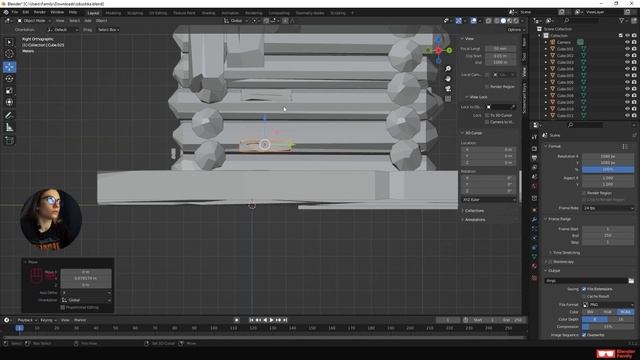Set Color Depth to 16
Image resolution: width=640 pixels, height=360 pixels.
point(621,319)
